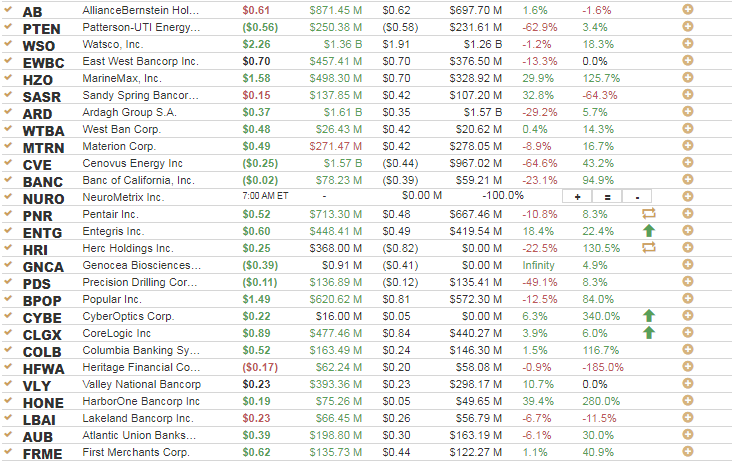Viewport: 737px width, 461px height.
Task: Click the 125.7% value in HZO row
Action: [x=601, y=78]
